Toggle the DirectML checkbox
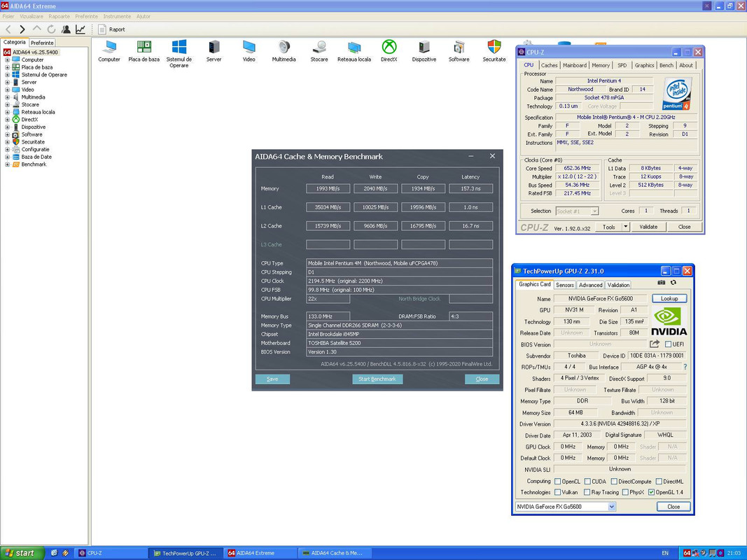This screenshot has height=560, width=747. pos(659,482)
